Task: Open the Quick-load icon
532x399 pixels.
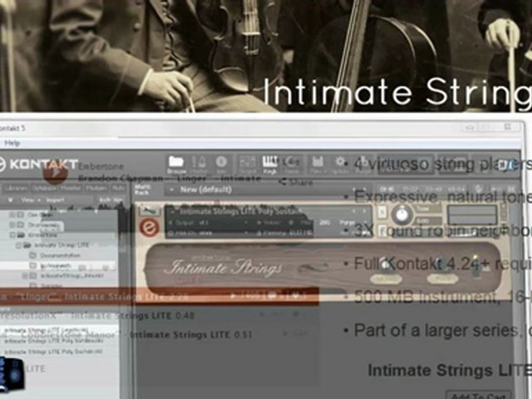Action: point(291,165)
